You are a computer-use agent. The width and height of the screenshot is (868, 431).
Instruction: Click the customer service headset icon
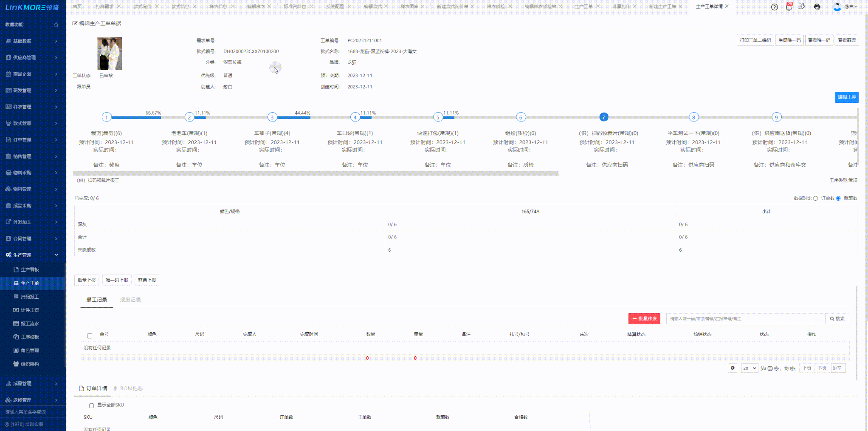click(817, 7)
